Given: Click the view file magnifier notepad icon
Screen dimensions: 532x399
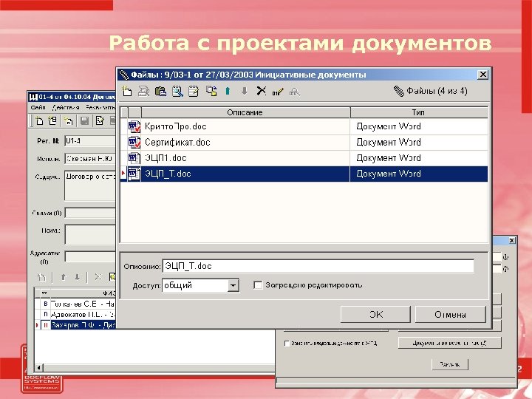Looking at the screenshot, I should pos(177,92).
